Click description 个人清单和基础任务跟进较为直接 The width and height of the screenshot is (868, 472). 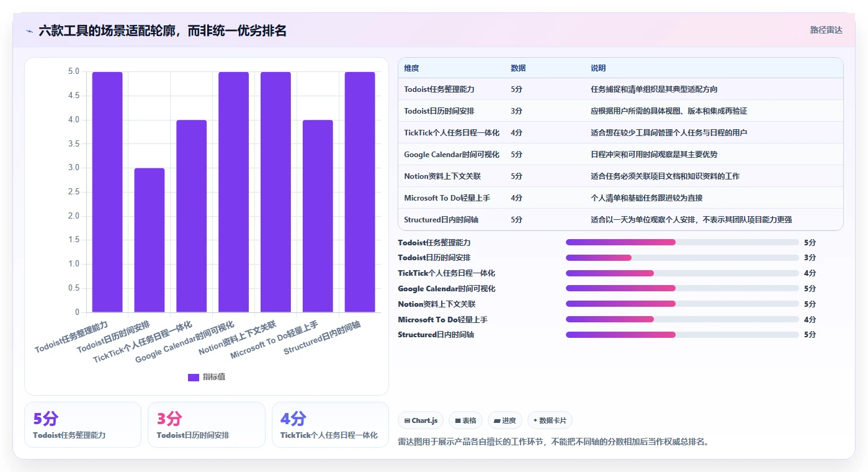tap(647, 198)
